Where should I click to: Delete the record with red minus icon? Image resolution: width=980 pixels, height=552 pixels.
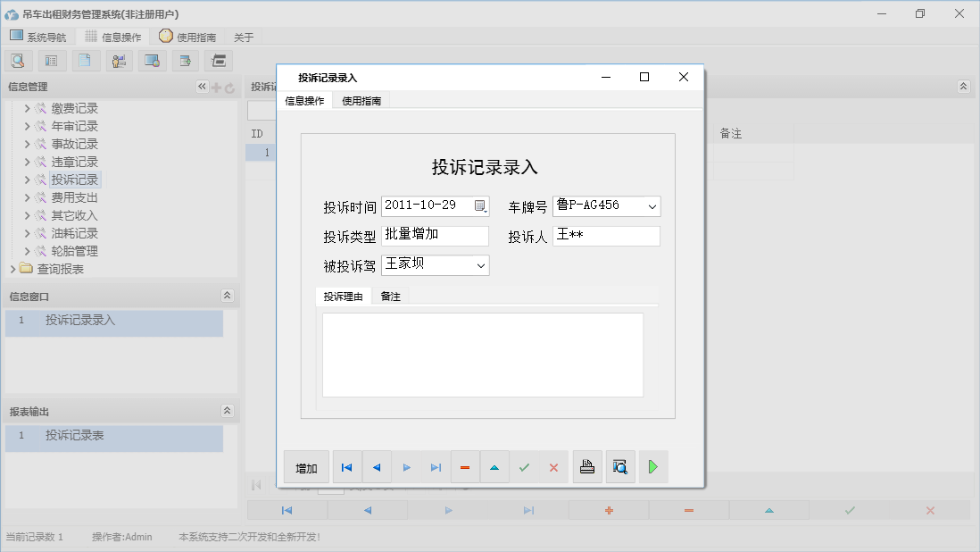coord(465,466)
